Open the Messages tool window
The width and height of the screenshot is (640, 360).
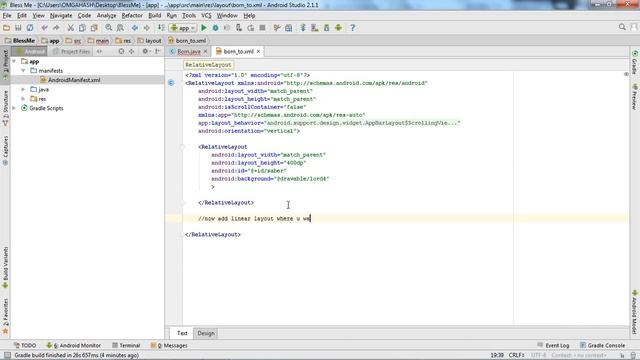(x=169, y=345)
